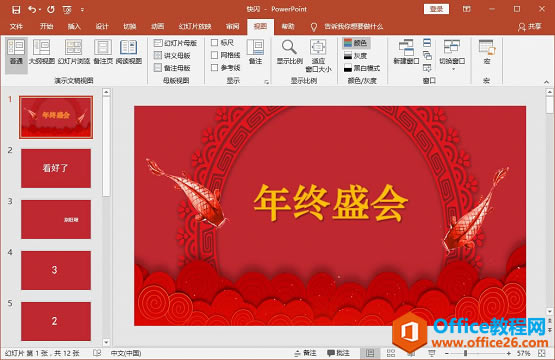
Task: Select slide 2 thumbnail 看好了
Action: 56,168
